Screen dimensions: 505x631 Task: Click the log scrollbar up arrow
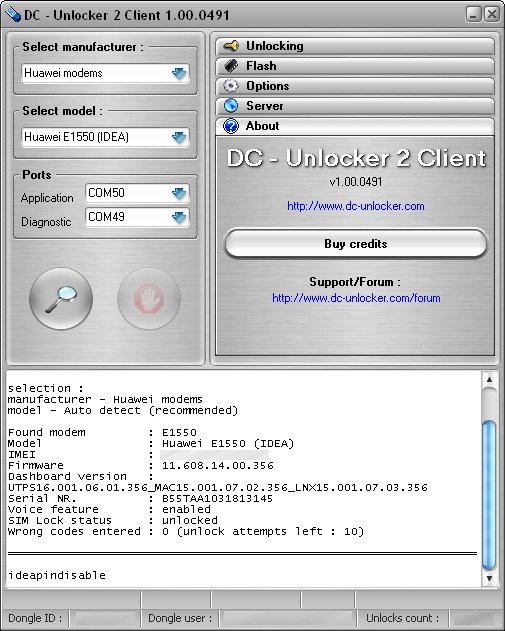click(x=489, y=379)
